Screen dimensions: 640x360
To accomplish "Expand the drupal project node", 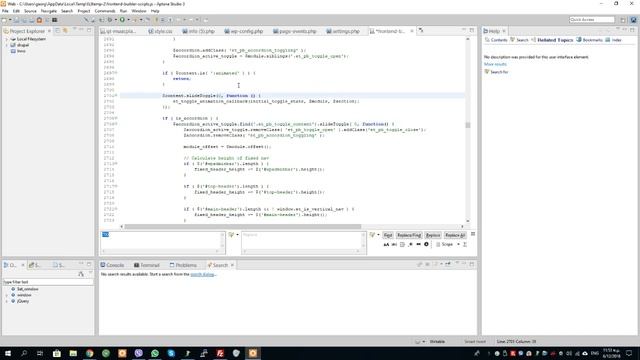I will (7, 45).
